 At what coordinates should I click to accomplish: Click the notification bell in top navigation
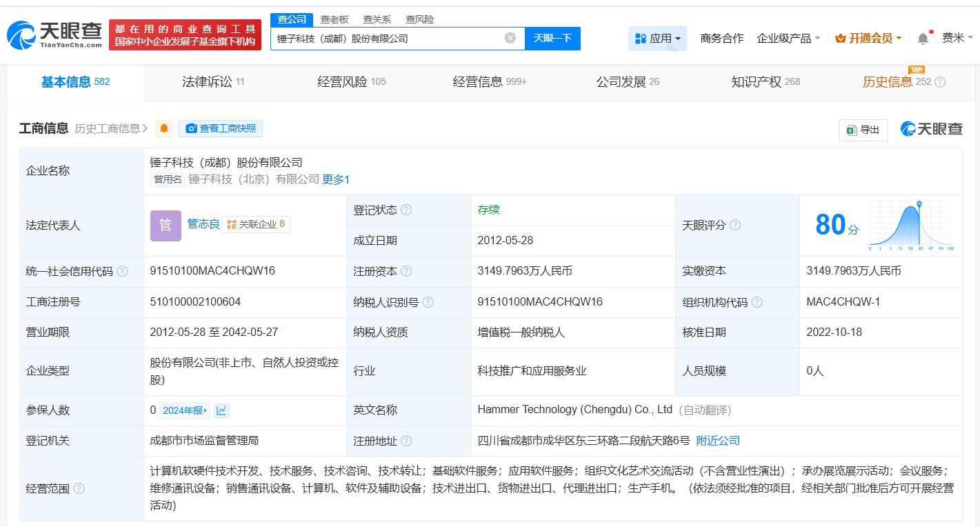click(922, 39)
